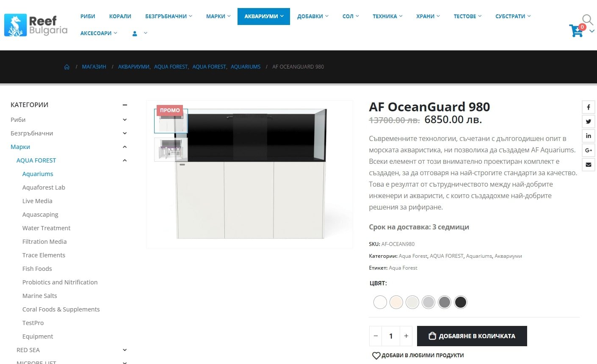Screen dimensions: 597x364
Task: Select the off-white color swatch
Action: coord(412,302)
